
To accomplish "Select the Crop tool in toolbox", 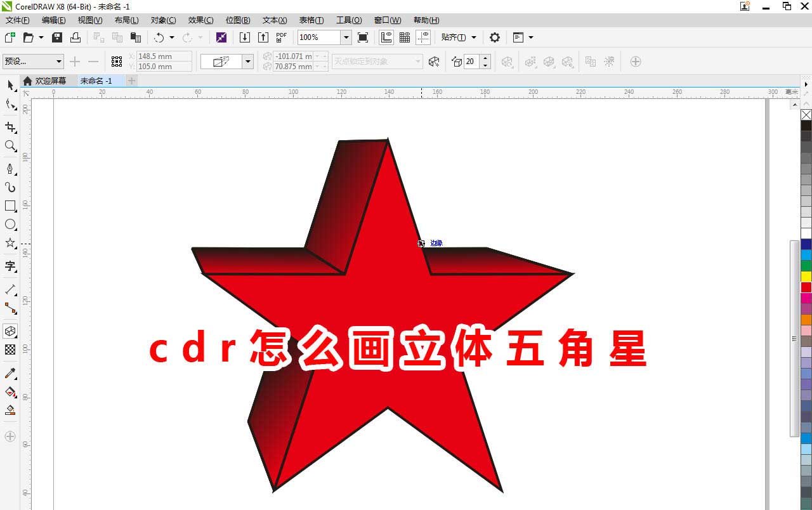I will pos(10,128).
